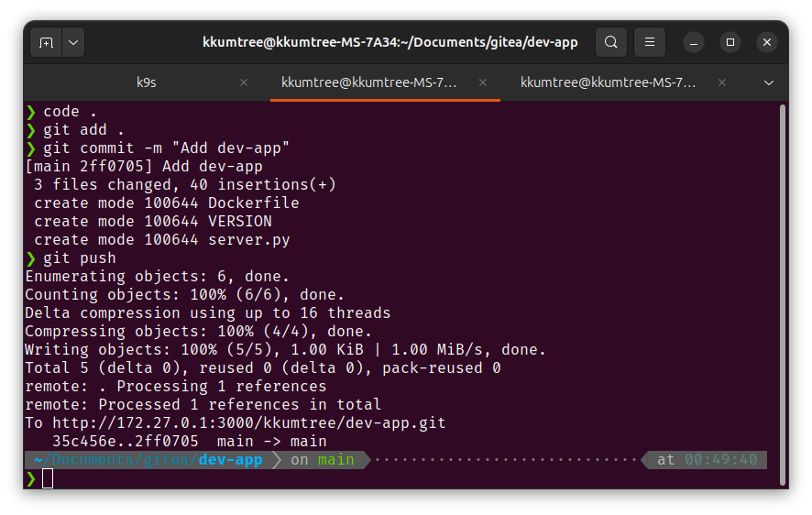Click 'remote: . Processing 1 references' line

pos(176,386)
